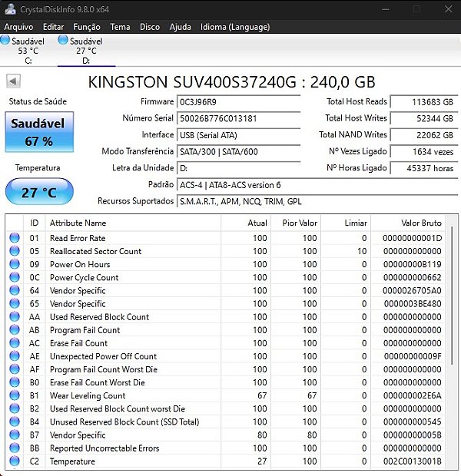Image resolution: width=461 pixels, height=476 pixels.
Task: Click the status icon for ID 64 Vendor Specific
Action: click(15, 290)
